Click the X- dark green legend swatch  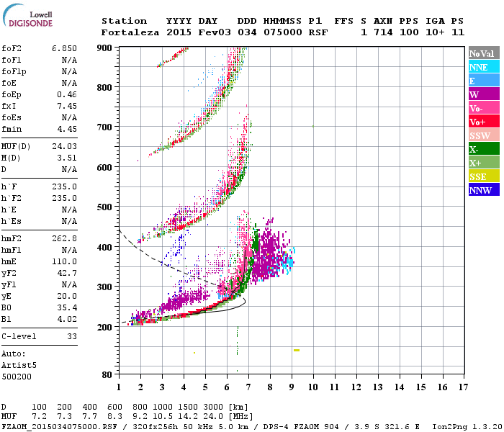click(x=484, y=149)
